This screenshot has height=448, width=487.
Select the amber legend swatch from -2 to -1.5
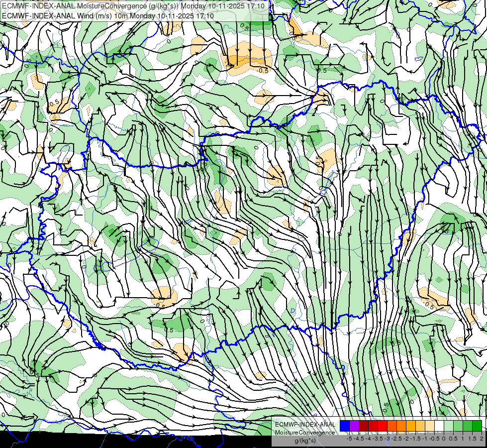411,426
